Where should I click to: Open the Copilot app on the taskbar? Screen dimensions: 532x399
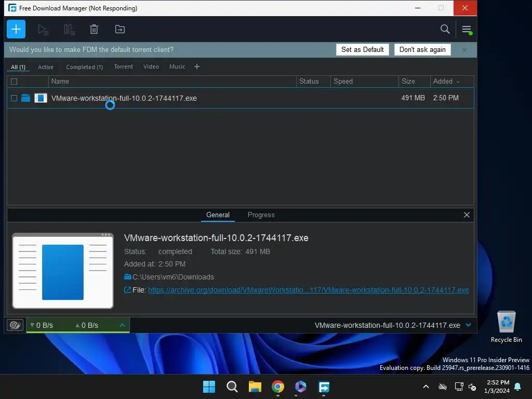pyautogui.click(x=301, y=387)
